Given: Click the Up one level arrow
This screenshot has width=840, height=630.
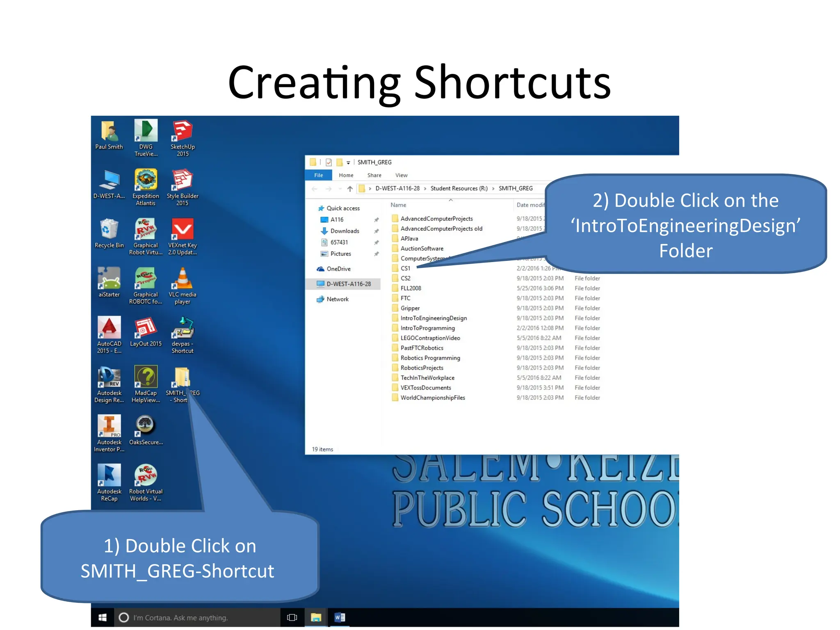Looking at the screenshot, I should pyautogui.click(x=350, y=189).
